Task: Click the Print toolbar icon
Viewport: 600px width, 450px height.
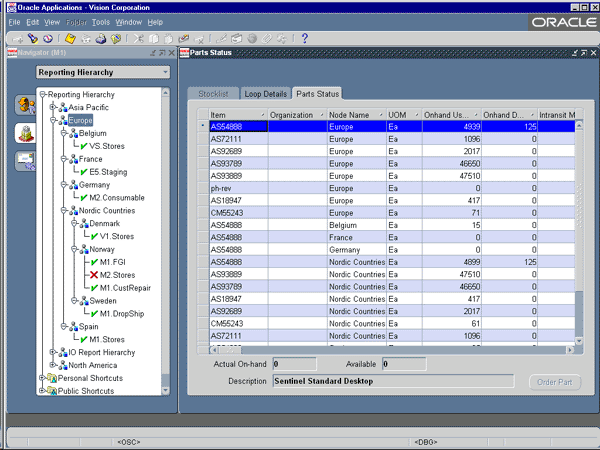Action: pos(101,39)
